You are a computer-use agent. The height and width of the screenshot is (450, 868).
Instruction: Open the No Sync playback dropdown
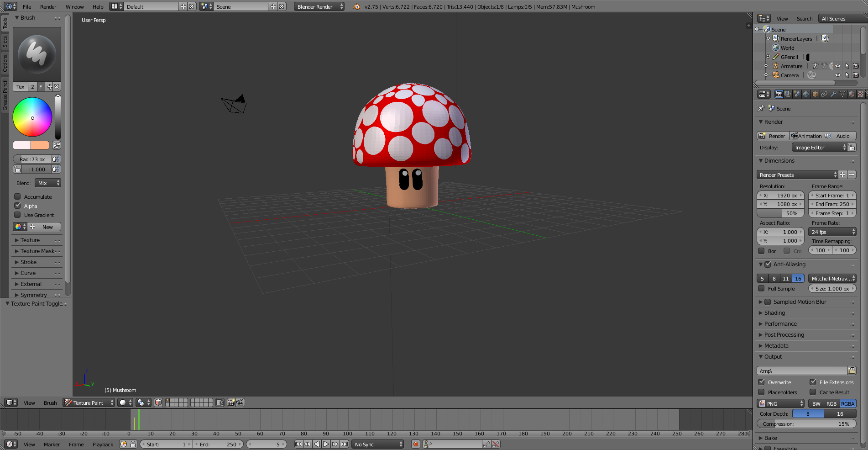click(378, 444)
